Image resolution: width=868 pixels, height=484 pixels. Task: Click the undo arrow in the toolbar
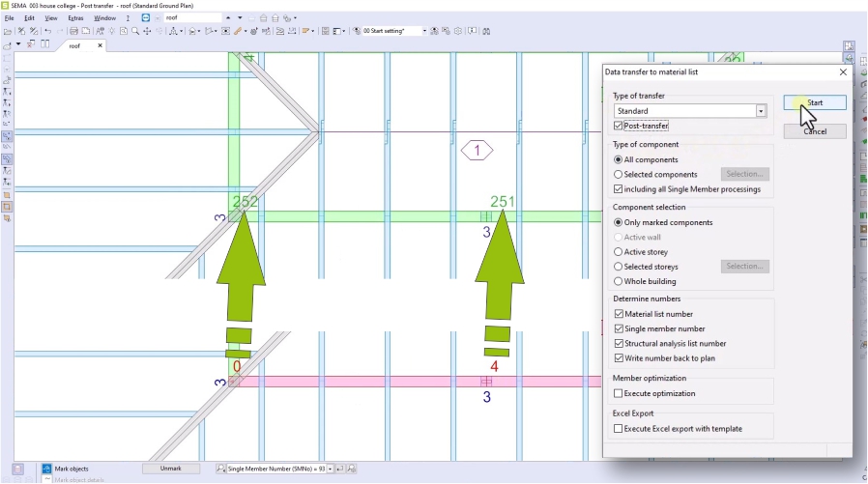coord(47,31)
